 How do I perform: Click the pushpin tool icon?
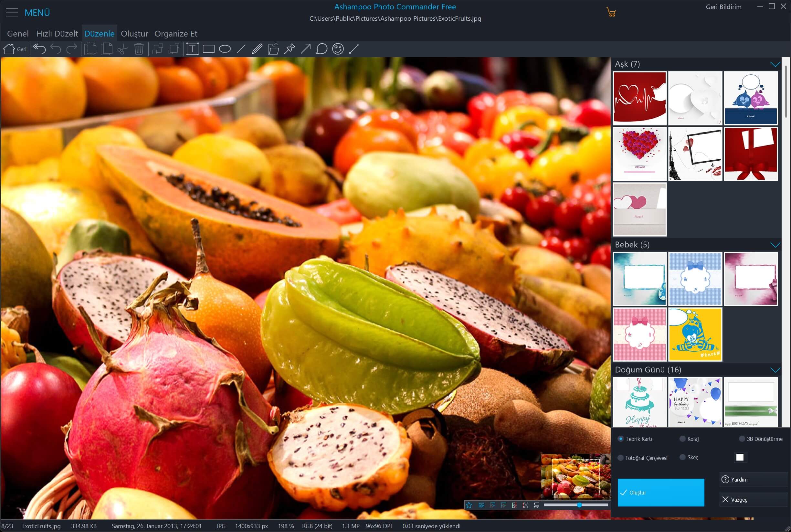[289, 49]
